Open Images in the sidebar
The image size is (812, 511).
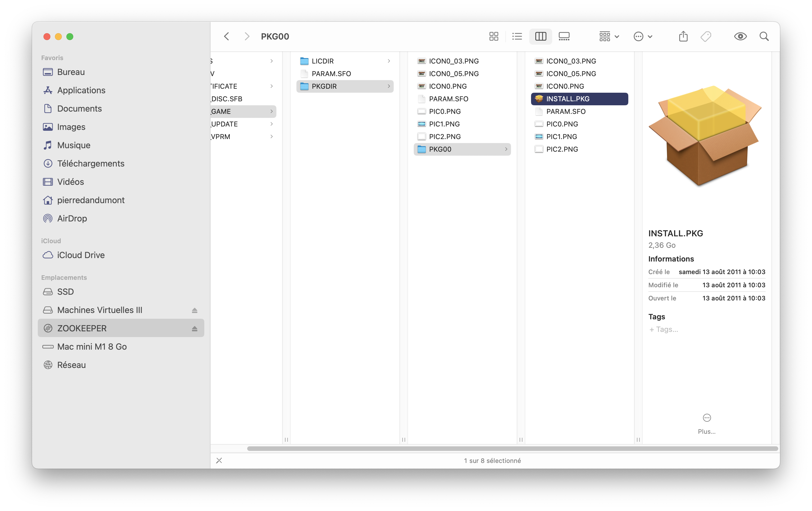pos(121,127)
